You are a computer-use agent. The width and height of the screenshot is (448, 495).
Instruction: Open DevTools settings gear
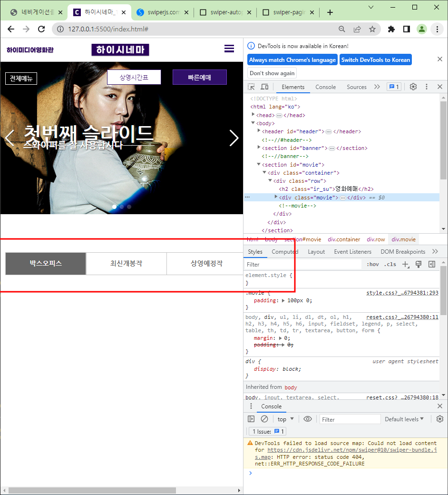pyautogui.click(x=413, y=87)
